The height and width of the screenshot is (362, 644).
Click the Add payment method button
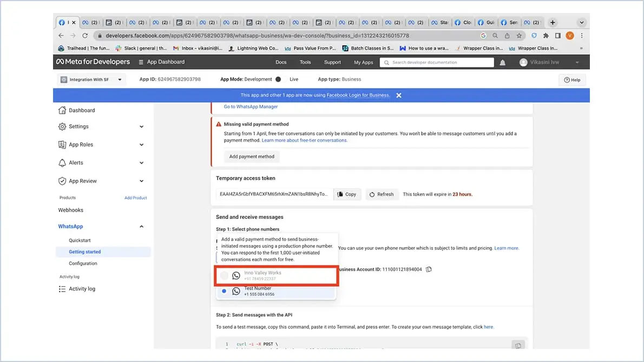(252, 157)
